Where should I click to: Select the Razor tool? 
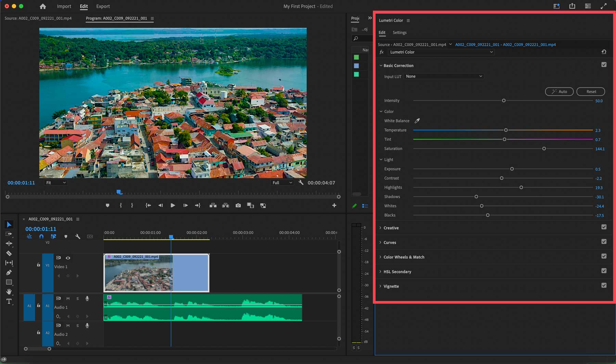pos(9,254)
